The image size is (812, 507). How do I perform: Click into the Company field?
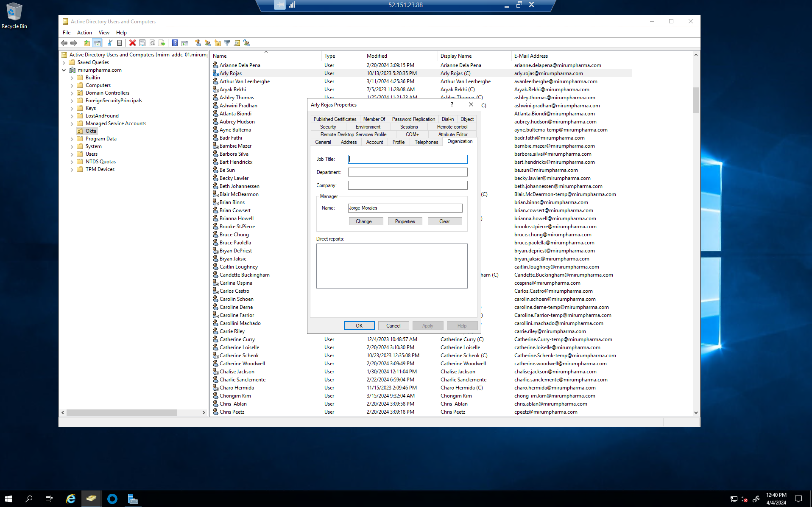407,185
